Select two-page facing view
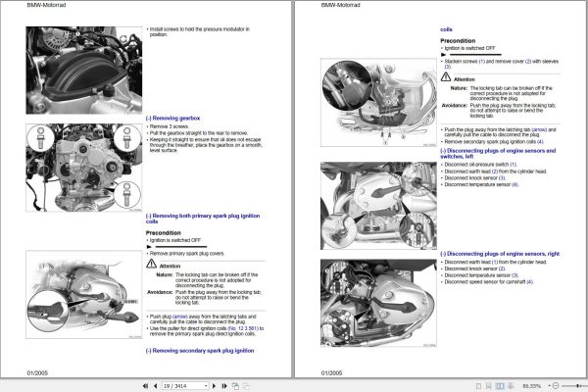The height and width of the screenshot is (392, 588). tap(500, 386)
